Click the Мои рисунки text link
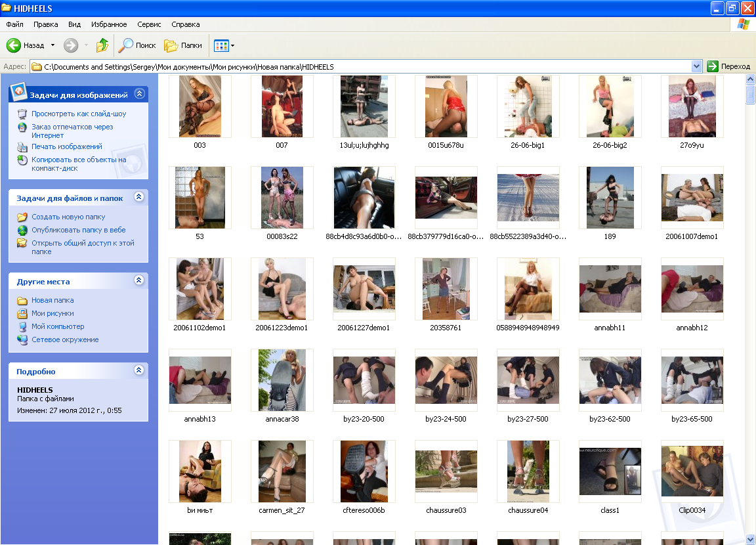Image resolution: width=756 pixels, height=545 pixels. 52,313
